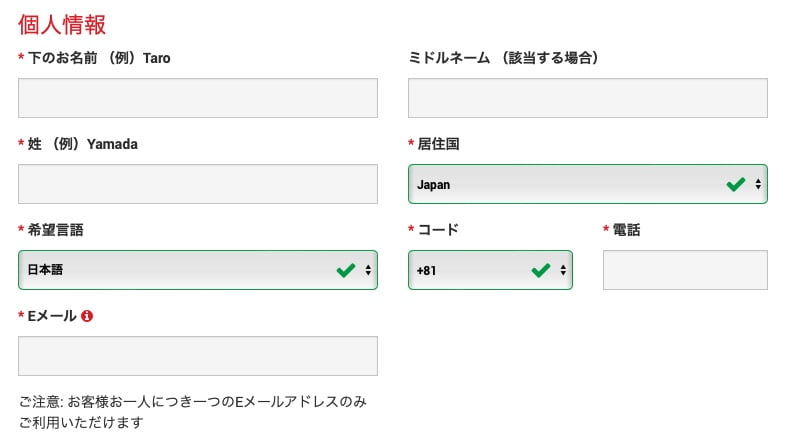Click the Eメール red info icon

(87, 315)
